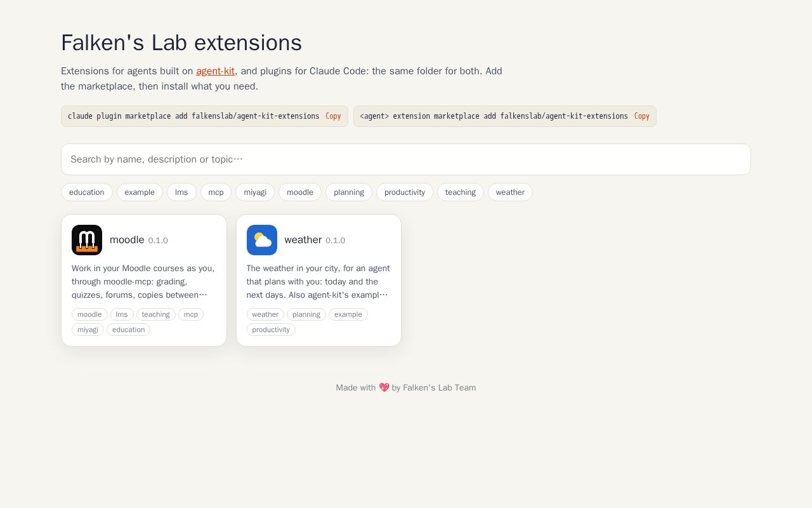This screenshot has height=508, width=812.
Task: Enable the teaching topic filter
Action: pos(461,192)
